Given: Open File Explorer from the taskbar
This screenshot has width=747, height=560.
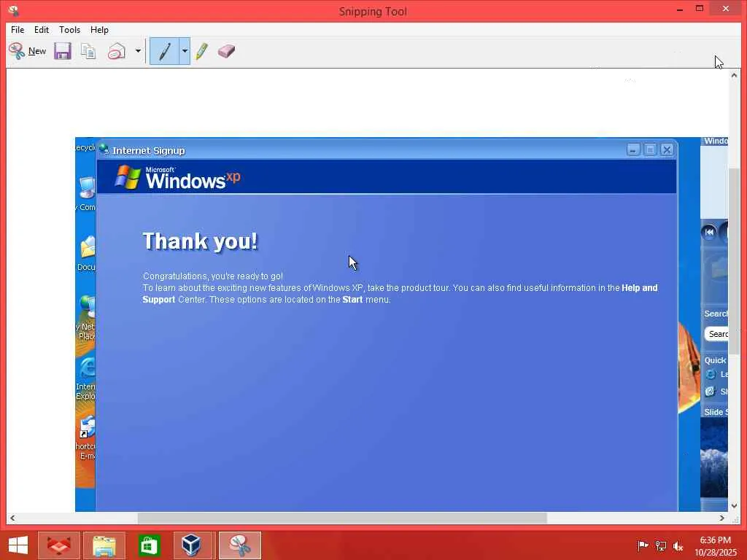Looking at the screenshot, I should 104,545.
